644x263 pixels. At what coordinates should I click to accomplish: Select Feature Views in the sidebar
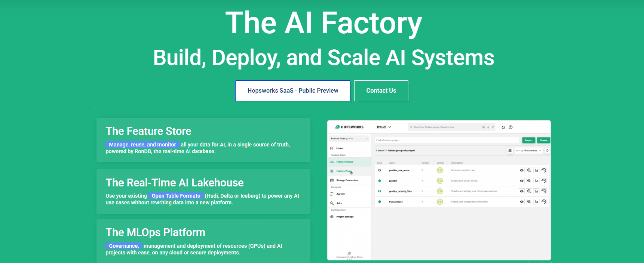point(344,171)
